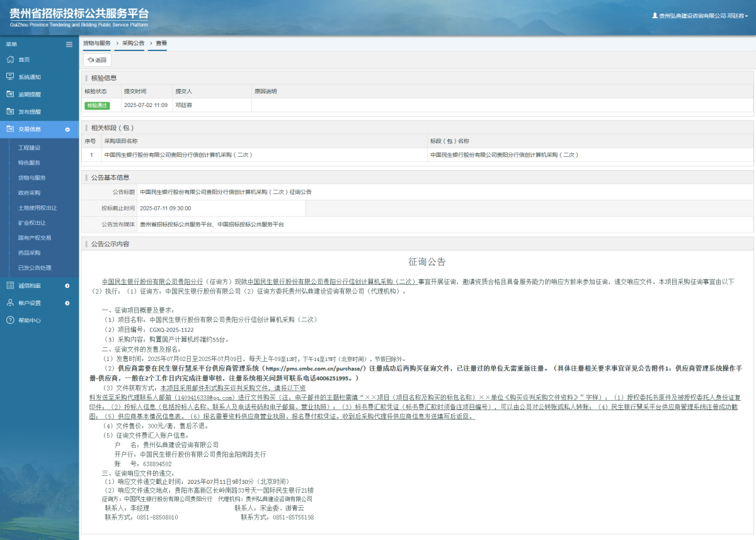756x540 pixels.
Task: Click the 帐户设置 account settings icon
Action: click(10, 302)
